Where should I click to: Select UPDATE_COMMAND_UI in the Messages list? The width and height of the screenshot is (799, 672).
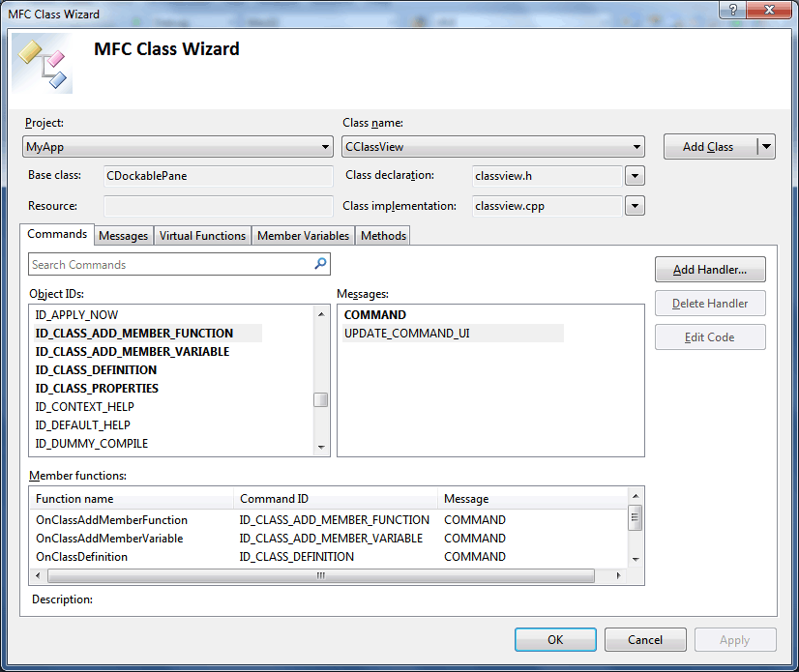[453, 334]
